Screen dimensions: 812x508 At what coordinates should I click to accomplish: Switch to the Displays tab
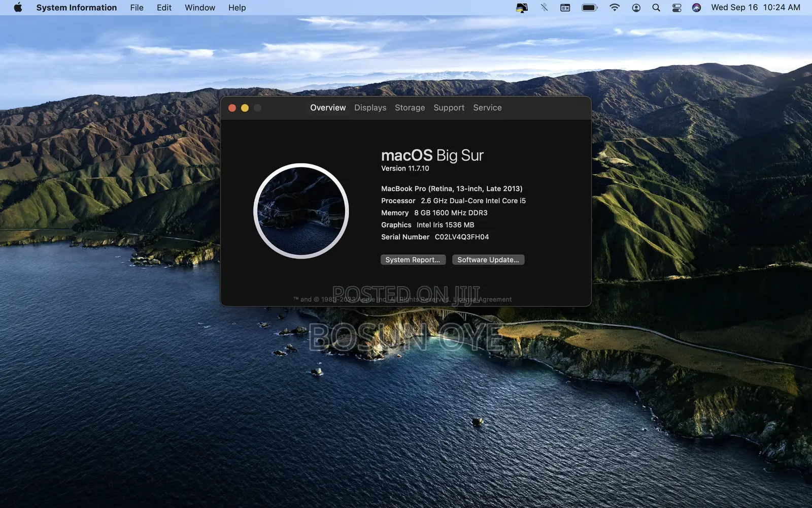click(x=370, y=108)
